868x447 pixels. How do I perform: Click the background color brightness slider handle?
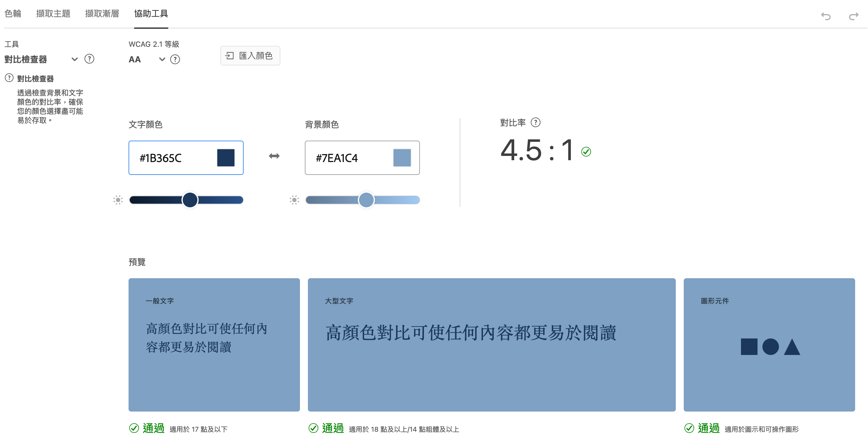[x=366, y=200]
